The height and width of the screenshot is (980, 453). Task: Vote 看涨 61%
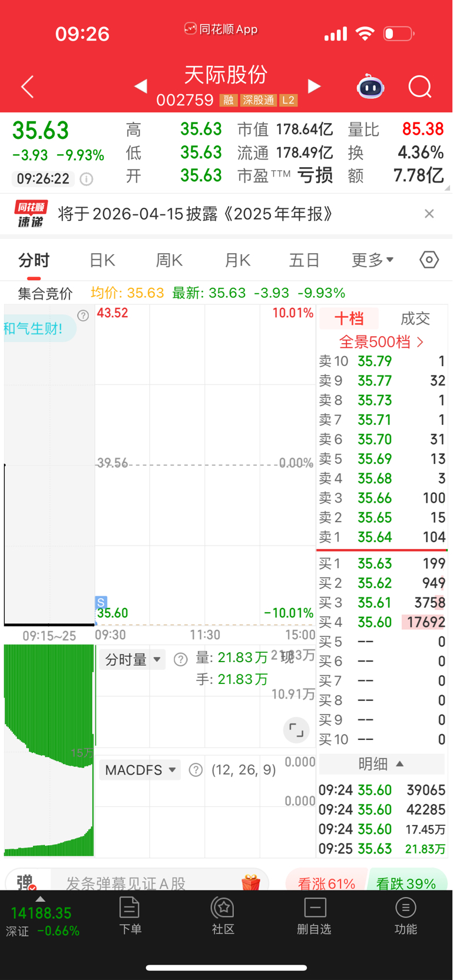coord(326,883)
